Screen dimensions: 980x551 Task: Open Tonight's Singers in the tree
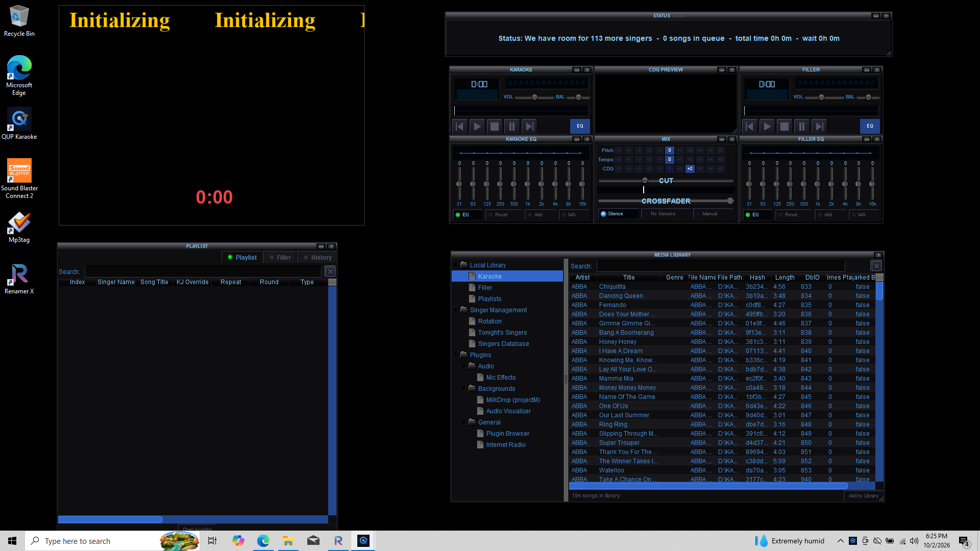pos(502,333)
